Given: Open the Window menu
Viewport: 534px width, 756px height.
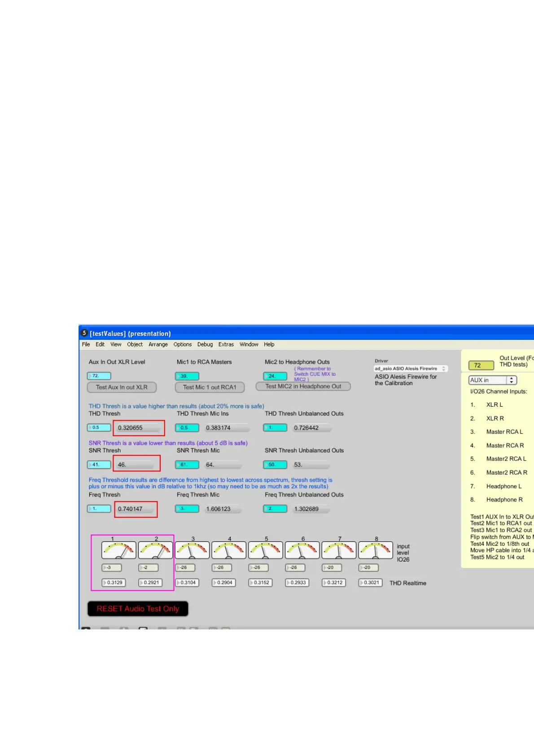Looking at the screenshot, I should (249, 344).
